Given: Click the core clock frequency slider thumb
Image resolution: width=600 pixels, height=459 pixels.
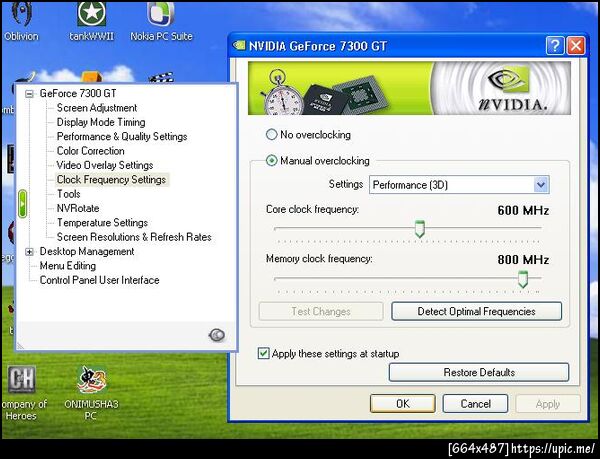Looking at the screenshot, I should (420, 229).
